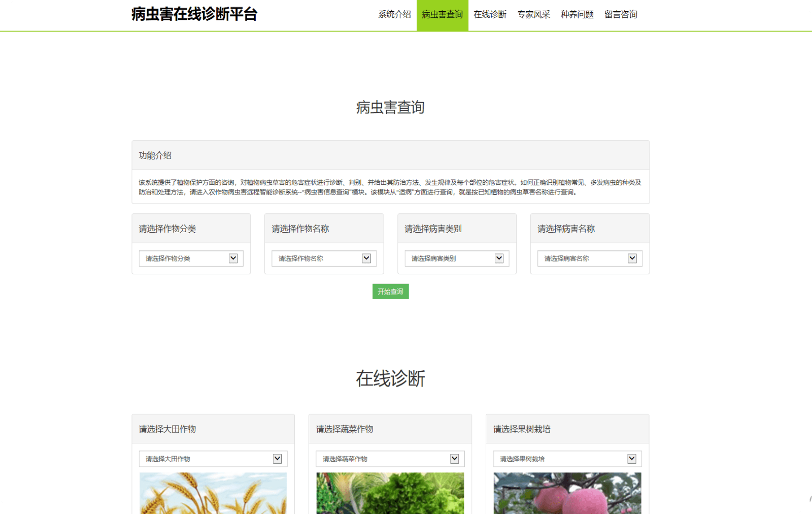The image size is (812, 514).
Task: Open the 请选择作物分类 dropdown
Action: tap(191, 258)
